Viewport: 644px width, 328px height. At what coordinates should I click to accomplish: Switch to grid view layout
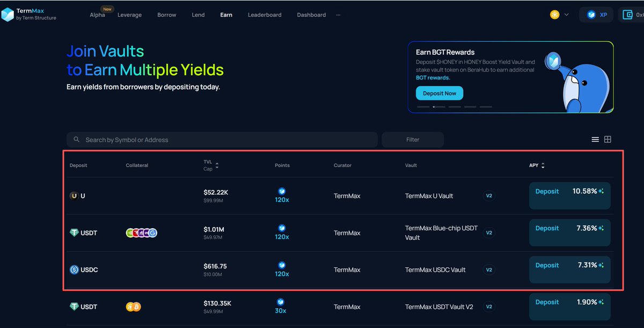pyautogui.click(x=608, y=140)
